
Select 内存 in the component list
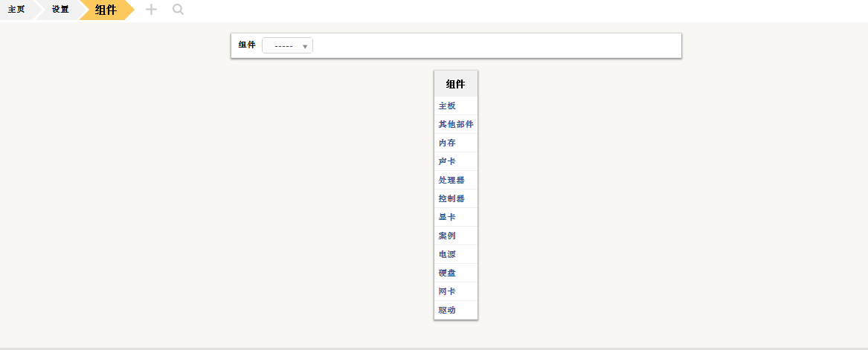pos(447,143)
